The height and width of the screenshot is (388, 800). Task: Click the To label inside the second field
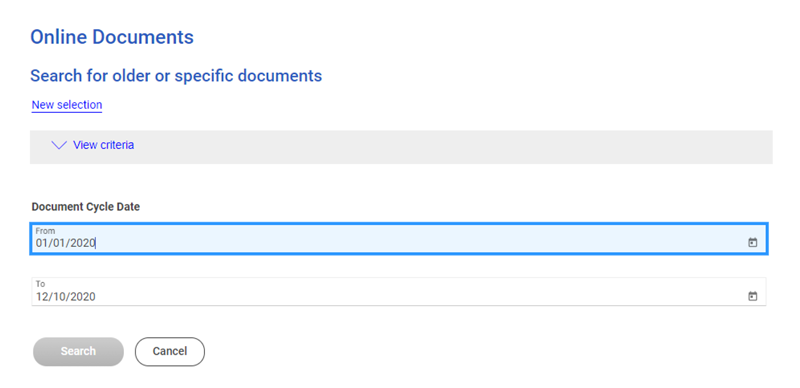tap(40, 284)
